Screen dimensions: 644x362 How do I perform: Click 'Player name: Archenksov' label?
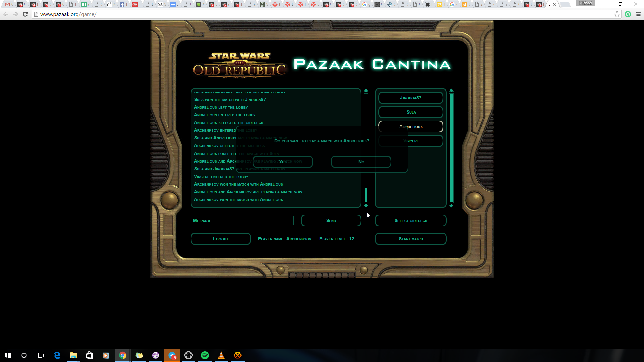pos(284,239)
